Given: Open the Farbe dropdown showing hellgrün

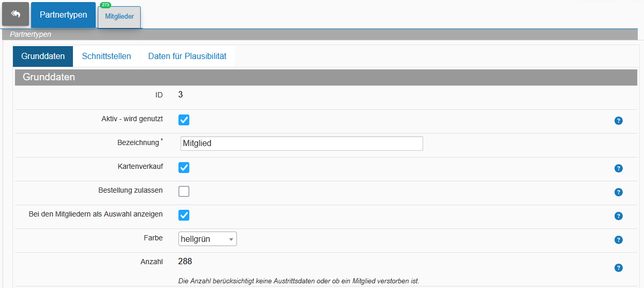Looking at the screenshot, I should click(207, 239).
